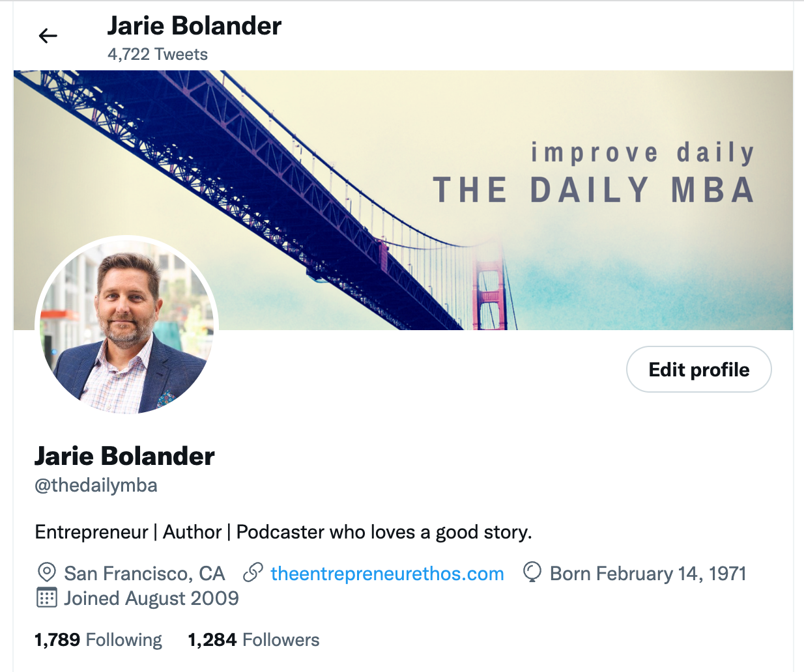Click the chain link icon beside website
The image size is (804, 672).
253,573
